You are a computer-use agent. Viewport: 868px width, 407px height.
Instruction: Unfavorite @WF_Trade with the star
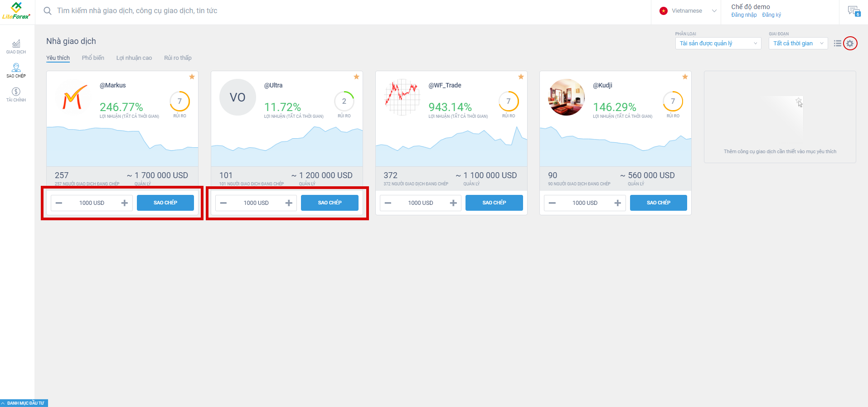[521, 77]
